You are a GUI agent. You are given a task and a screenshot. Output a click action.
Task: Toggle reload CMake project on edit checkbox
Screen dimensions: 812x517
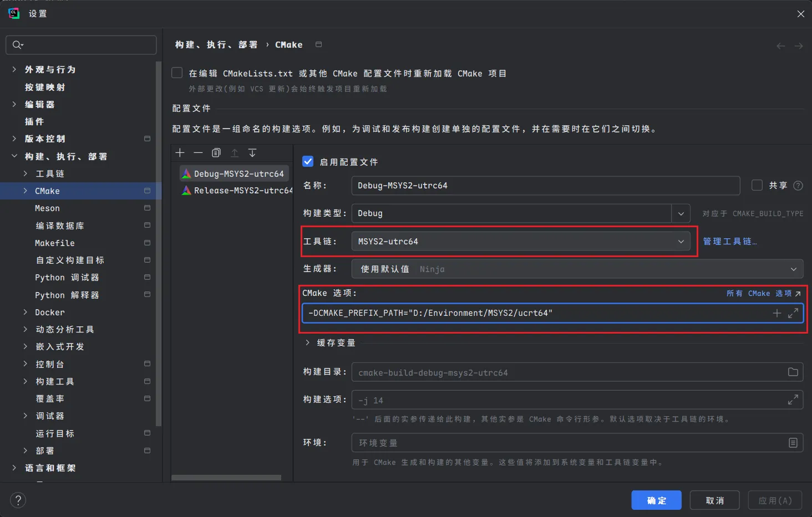pos(177,73)
